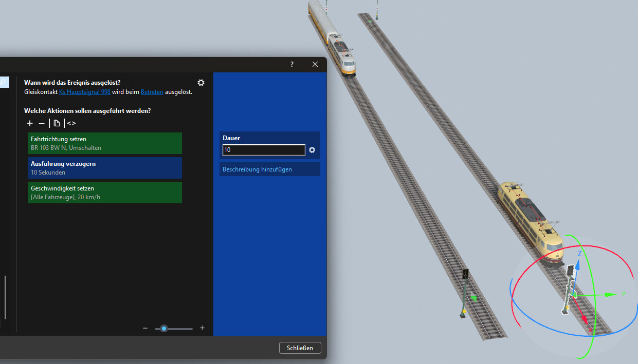Select the Fahrtrichtung setzen action

pos(105,143)
